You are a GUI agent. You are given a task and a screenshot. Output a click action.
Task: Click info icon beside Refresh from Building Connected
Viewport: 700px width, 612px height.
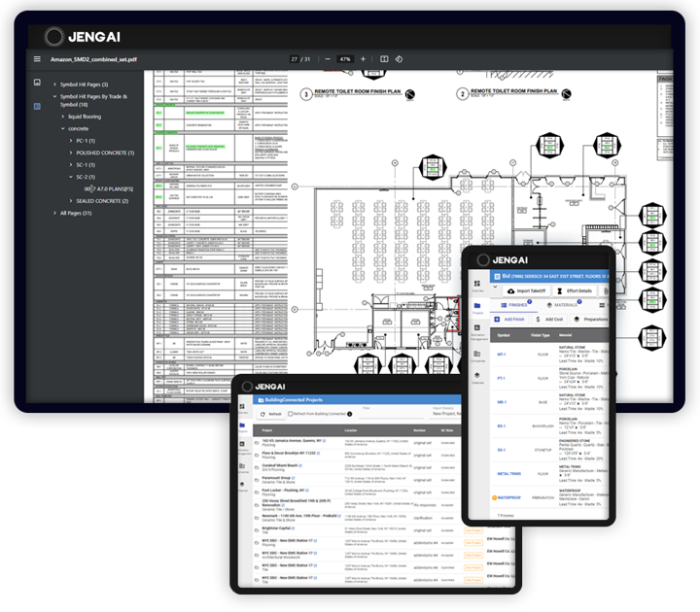pos(350,414)
